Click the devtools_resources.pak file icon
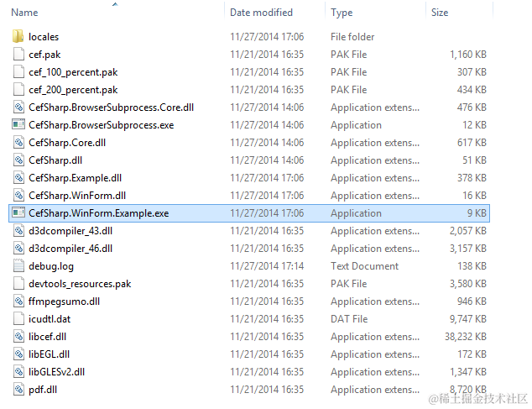The image size is (532, 409). coord(18,284)
